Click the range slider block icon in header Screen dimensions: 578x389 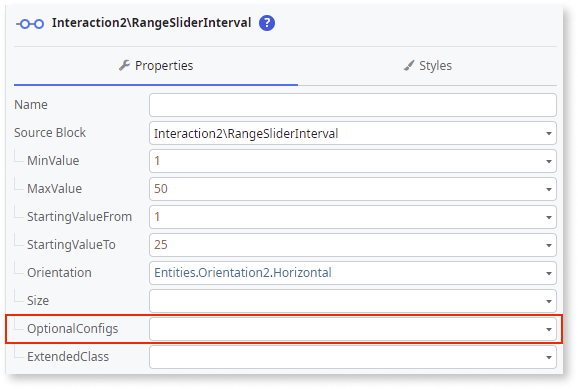30,24
